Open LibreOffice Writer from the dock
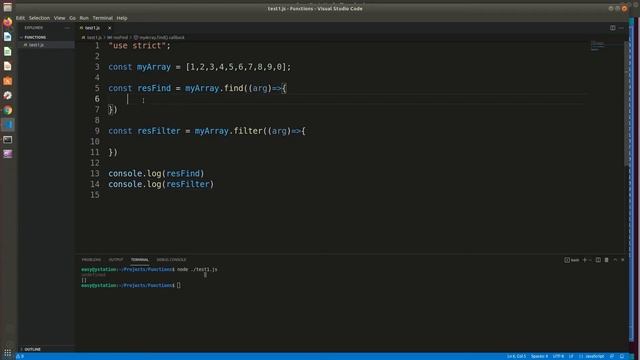Screen dimensions: 640x360 (x=7, y=37)
